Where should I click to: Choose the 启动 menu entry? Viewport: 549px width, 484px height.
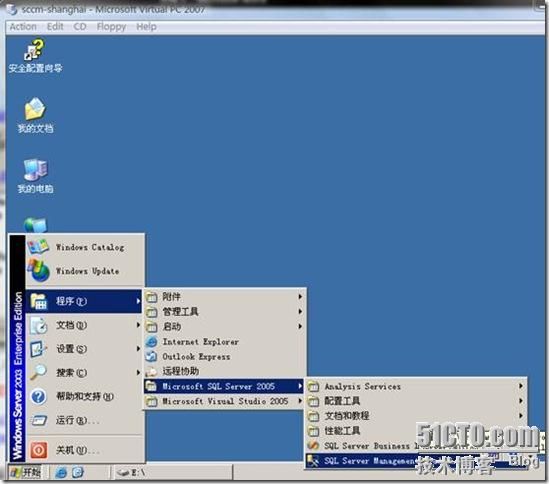[223, 326]
